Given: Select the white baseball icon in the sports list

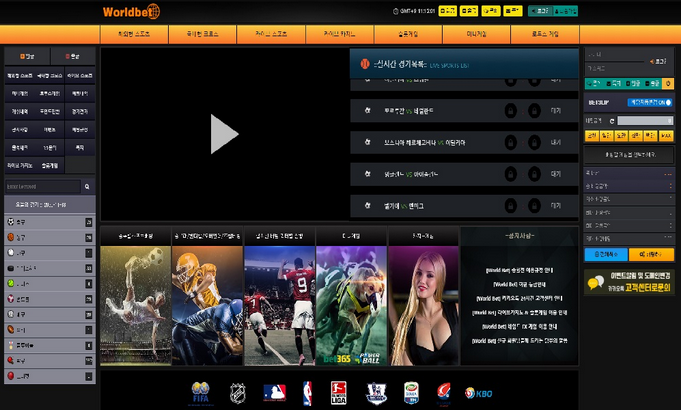Looking at the screenshot, I should (x=11, y=252).
